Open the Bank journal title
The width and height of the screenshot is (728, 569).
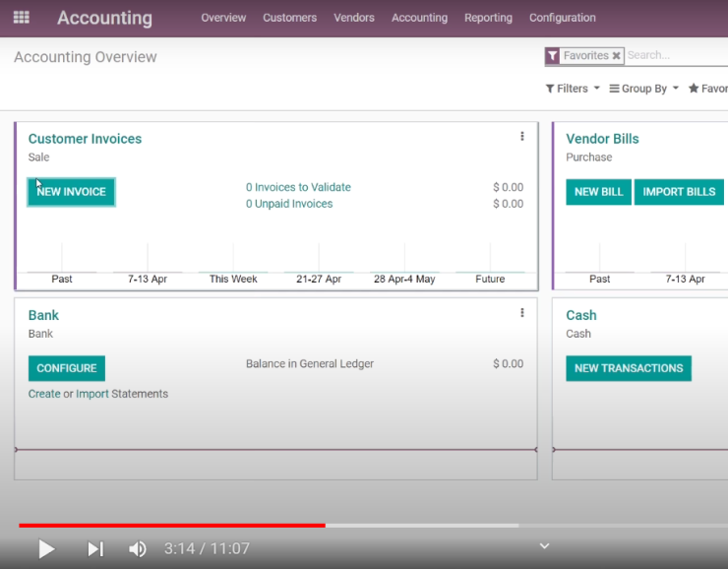pos(43,315)
